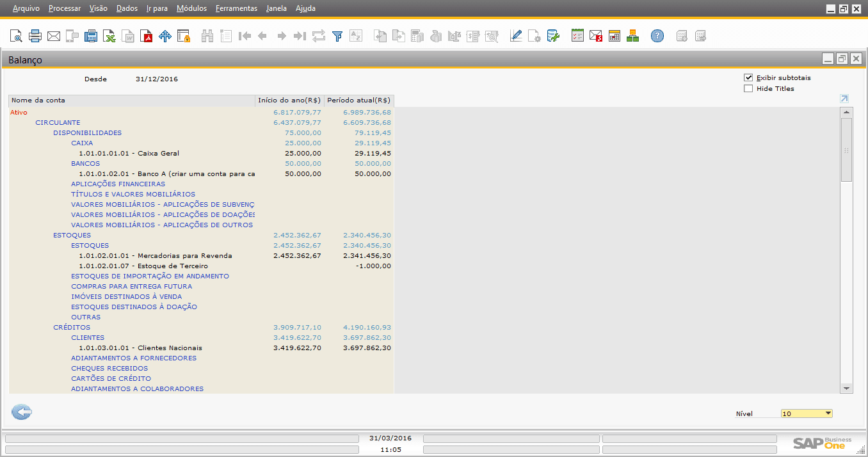Open the DISPONIBILIDADES group link
The height and width of the screenshot is (457, 868).
tap(87, 132)
